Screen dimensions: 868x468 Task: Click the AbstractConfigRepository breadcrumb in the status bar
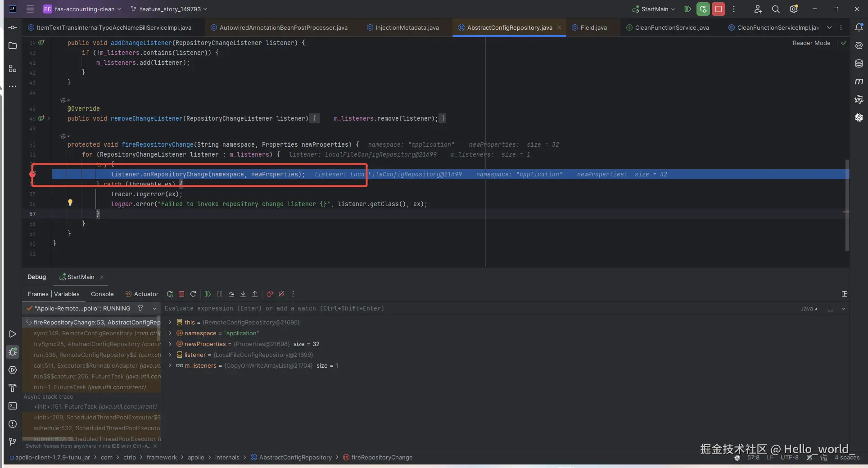pyautogui.click(x=291, y=457)
